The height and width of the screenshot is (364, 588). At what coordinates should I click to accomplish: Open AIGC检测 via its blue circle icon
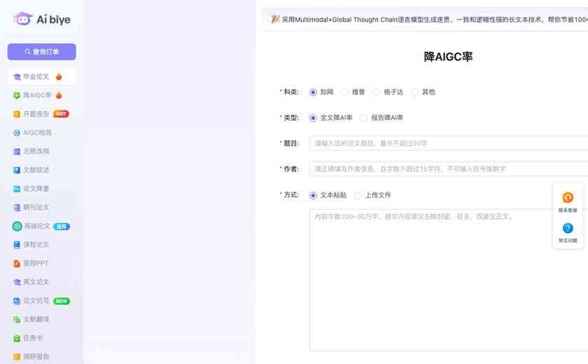click(x=17, y=133)
